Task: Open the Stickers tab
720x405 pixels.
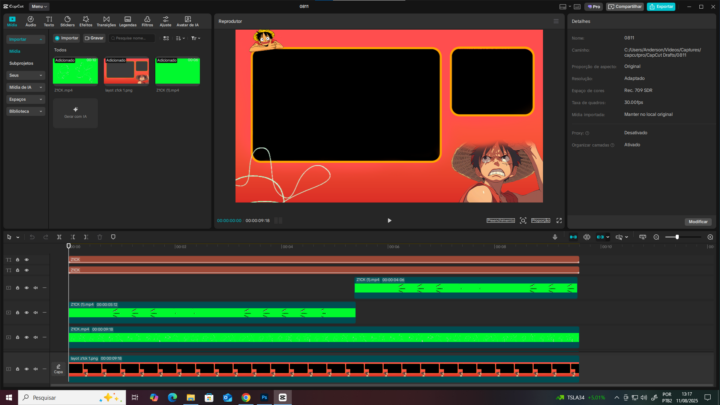Action: [x=68, y=21]
